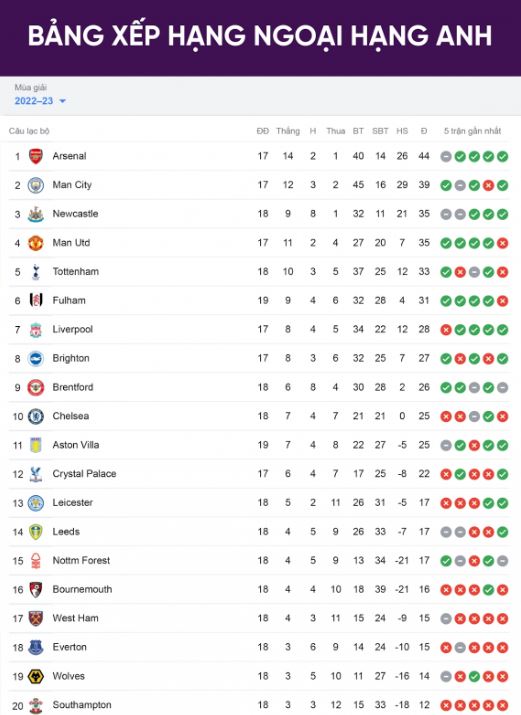The image size is (521, 715).
Task: Open the 2022–23 season dropdown
Action: (40, 101)
